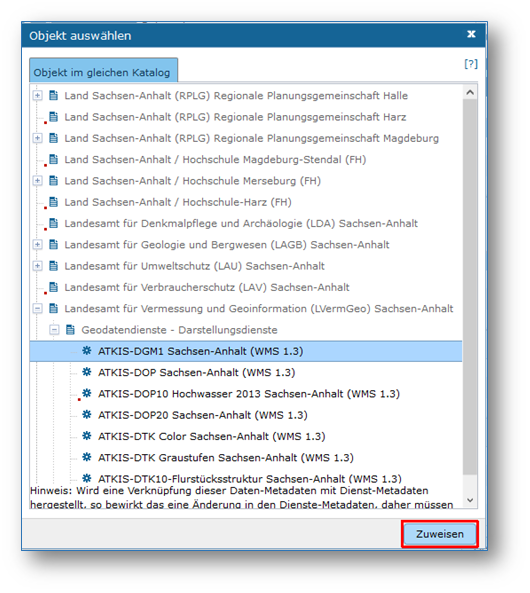Select 'ATKIS-DOP Sachsen-Anhalt (WMS 1.3)' row
530x593 pixels.
tap(246, 372)
